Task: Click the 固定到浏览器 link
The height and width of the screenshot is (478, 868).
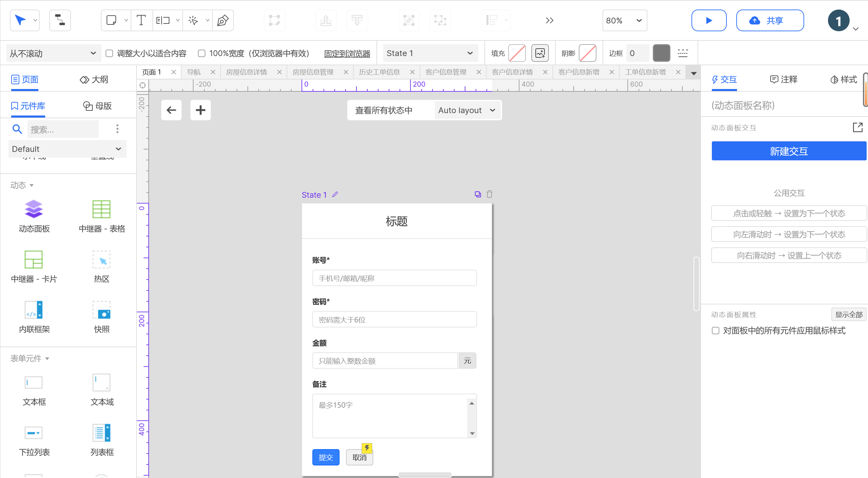Action: 347,54
